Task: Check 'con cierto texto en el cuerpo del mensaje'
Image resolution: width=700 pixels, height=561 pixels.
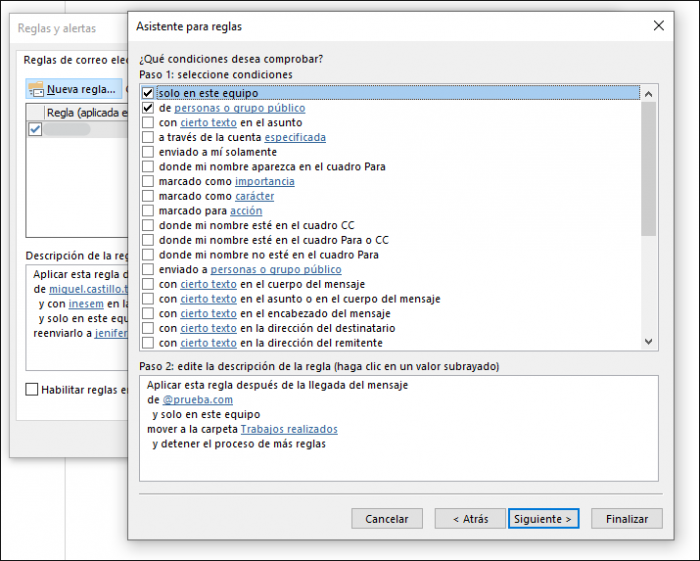Action: 148,284
